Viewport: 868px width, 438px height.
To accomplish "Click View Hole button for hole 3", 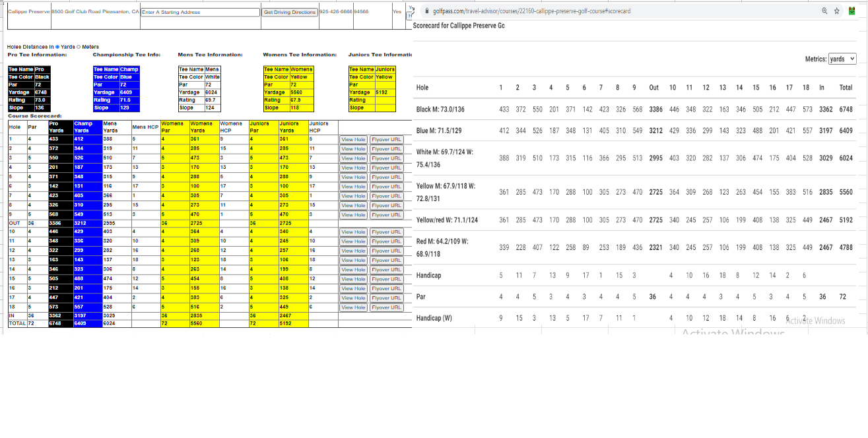I will (353, 158).
